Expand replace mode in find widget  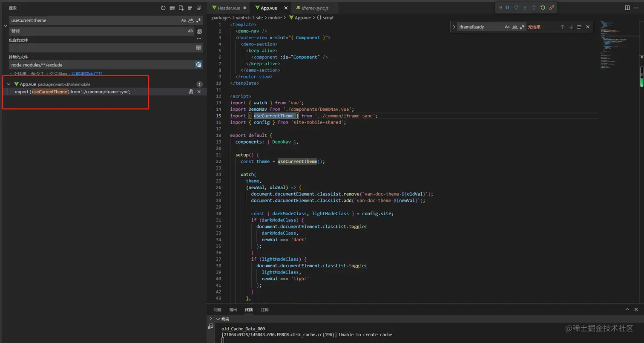coord(454,27)
